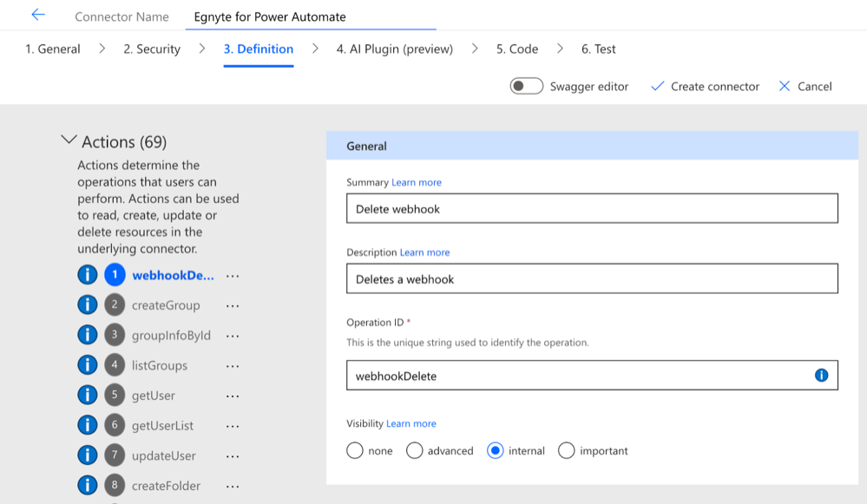
Task: Select action number 7 badge
Action: (x=115, y=455)
